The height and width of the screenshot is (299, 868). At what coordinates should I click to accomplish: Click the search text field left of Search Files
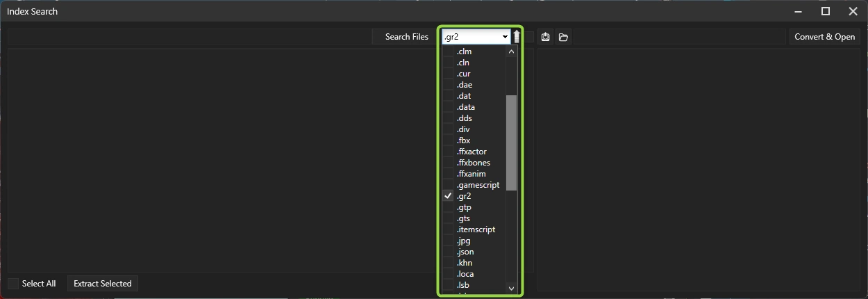189,37
